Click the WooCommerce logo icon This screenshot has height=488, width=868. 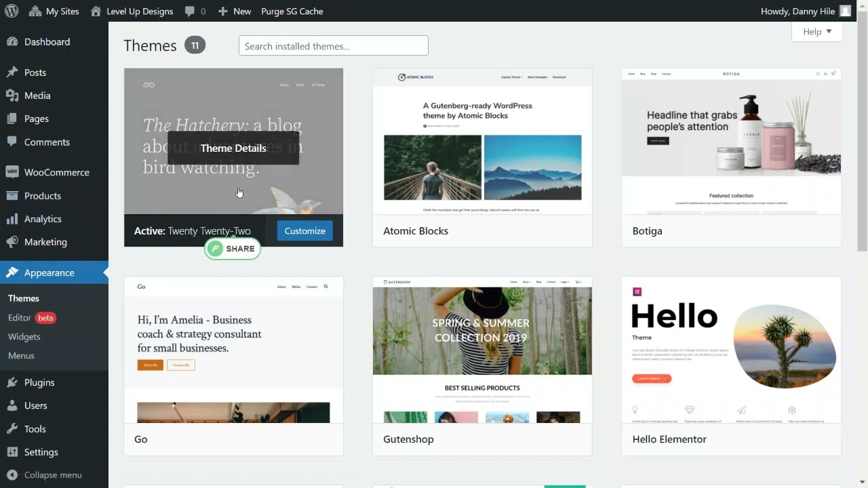point(12,172)
